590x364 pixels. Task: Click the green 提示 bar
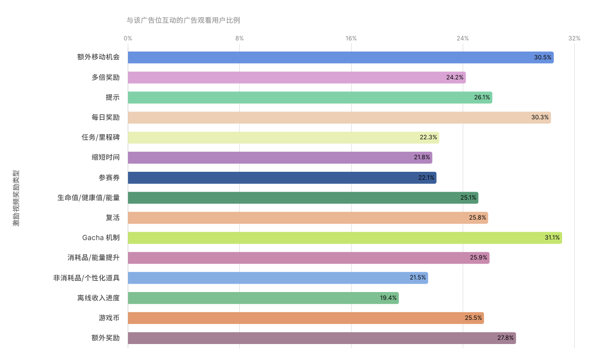click(309, 97)
